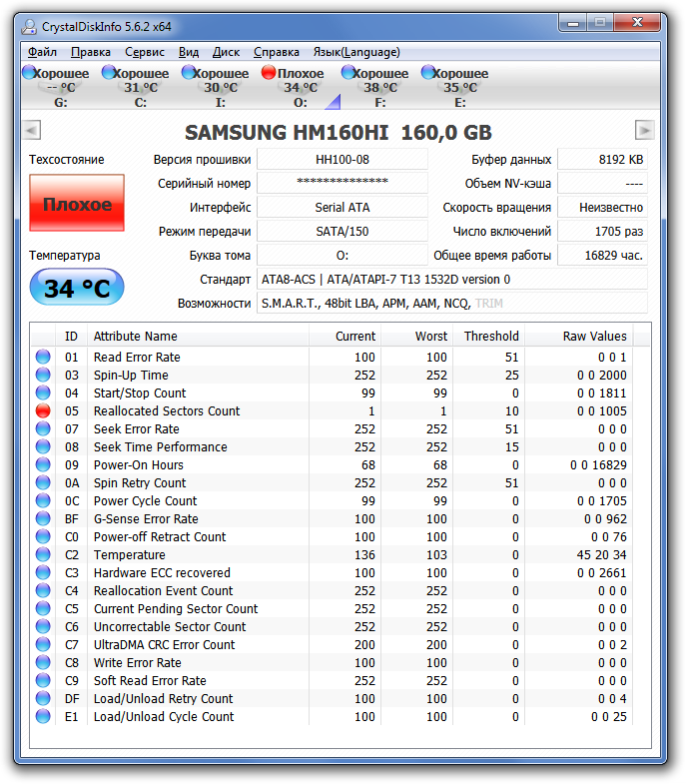Click raw value 0 0 1005
This screenshot has width=686, height=784.
click(601, 411)
